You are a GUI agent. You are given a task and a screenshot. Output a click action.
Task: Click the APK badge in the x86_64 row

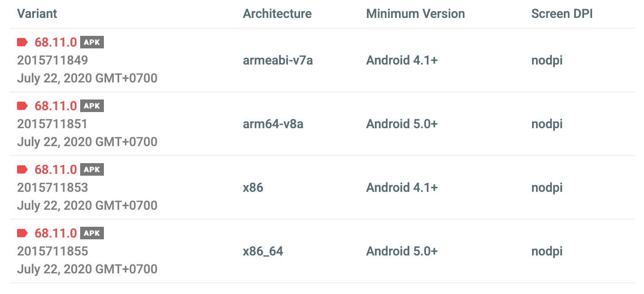click(92, 233)
